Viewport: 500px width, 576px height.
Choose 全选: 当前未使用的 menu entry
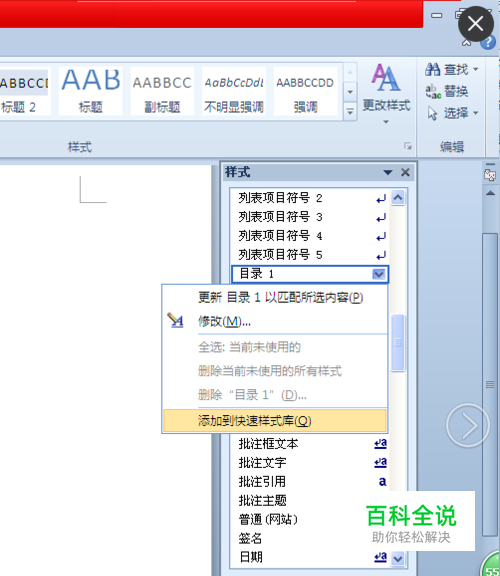(275, 347)
